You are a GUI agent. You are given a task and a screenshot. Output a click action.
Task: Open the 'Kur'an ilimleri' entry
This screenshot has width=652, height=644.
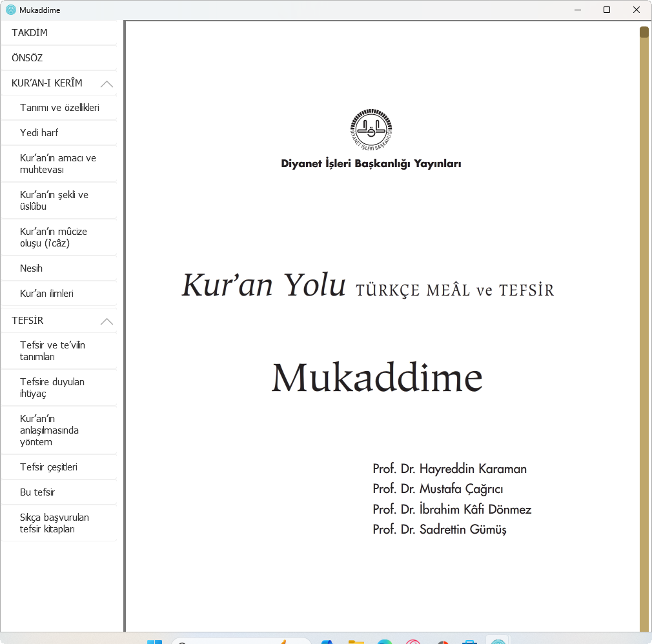59,294
